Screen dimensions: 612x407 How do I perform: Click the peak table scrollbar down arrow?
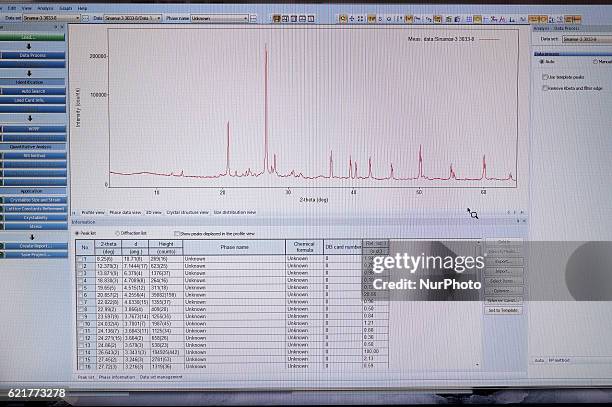click(477, 364)
